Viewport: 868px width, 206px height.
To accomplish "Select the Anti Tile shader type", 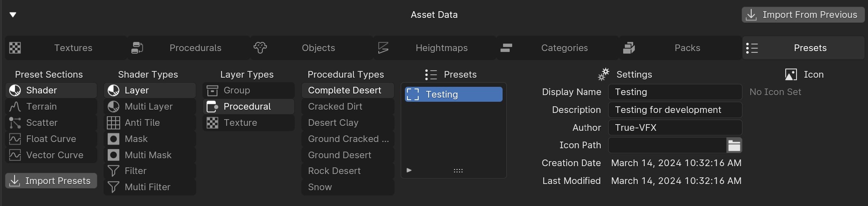I will tap(149, 123).
